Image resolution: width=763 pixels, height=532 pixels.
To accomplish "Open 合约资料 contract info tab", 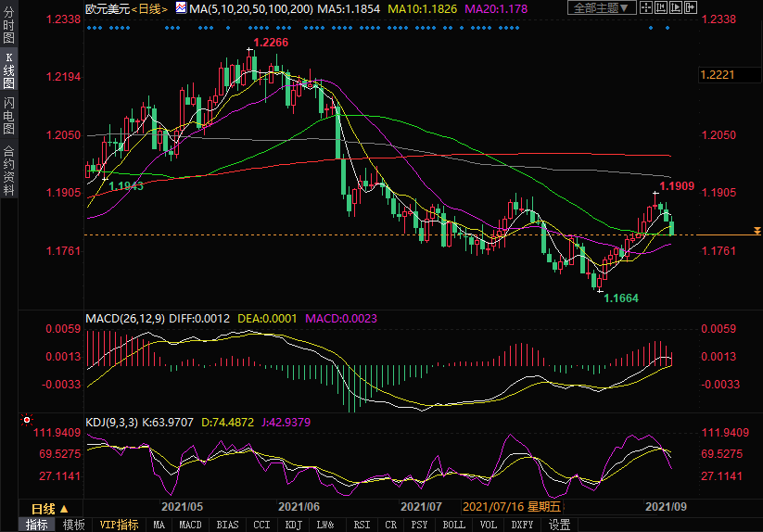I will (x=8, y=171).
